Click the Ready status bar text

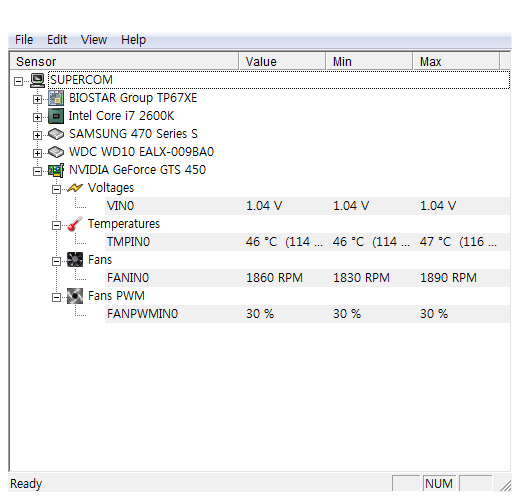click(26, 484)
